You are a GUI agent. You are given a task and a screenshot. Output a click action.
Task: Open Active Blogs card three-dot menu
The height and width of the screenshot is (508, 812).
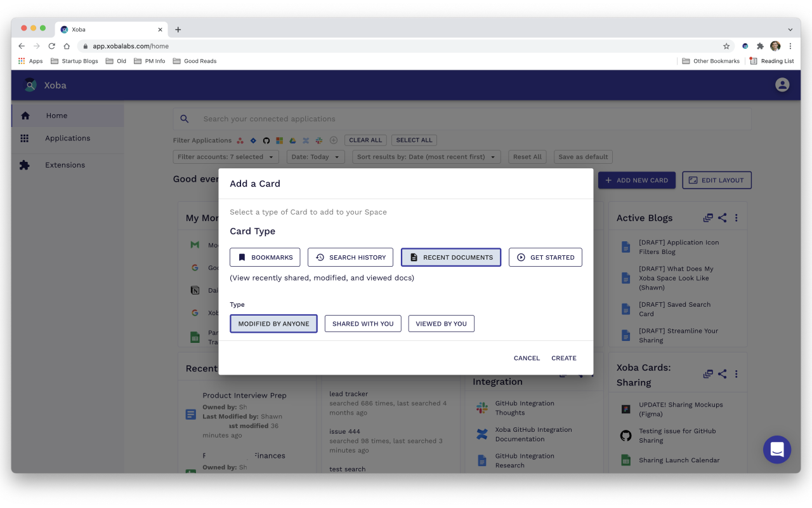[736, 218]
